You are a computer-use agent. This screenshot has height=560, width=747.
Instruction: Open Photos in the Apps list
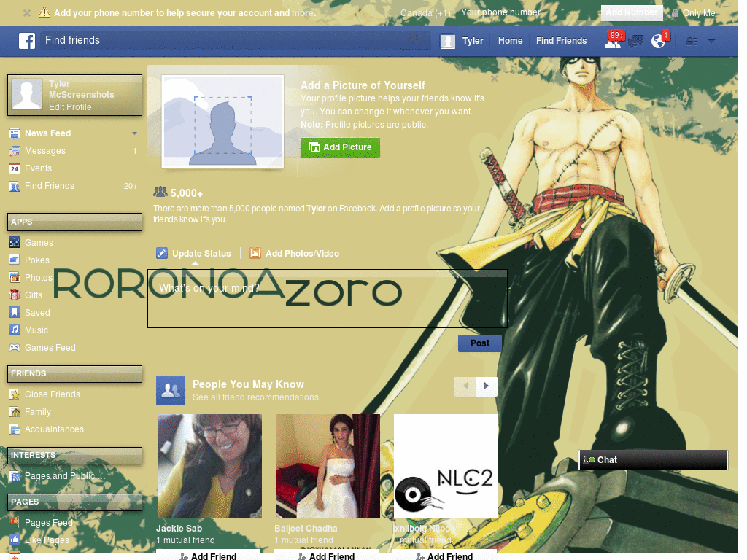38,278
